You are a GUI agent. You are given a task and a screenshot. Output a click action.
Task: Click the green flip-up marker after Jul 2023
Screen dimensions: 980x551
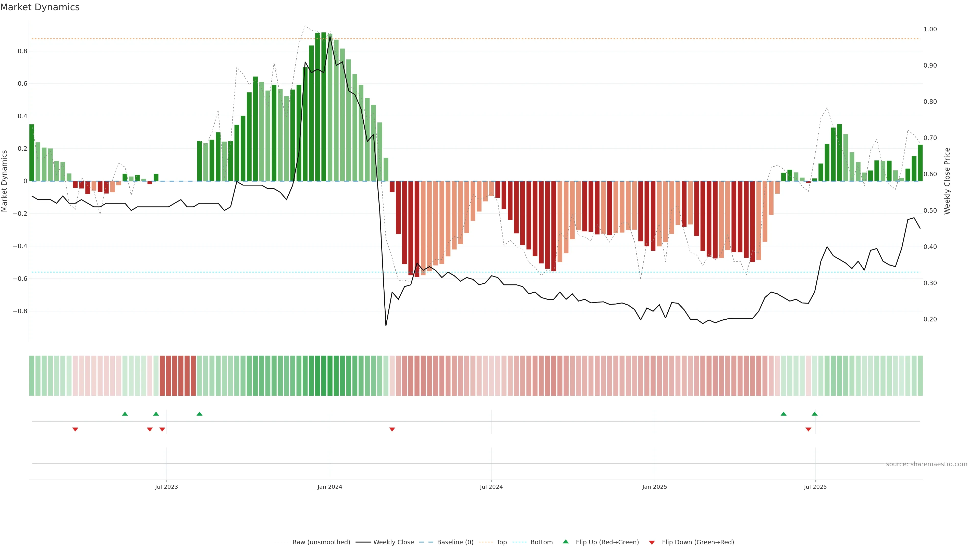(x=199, y=414)
